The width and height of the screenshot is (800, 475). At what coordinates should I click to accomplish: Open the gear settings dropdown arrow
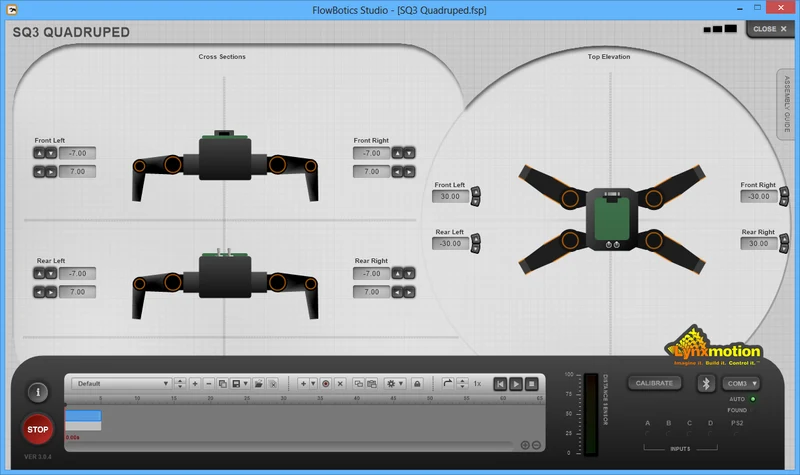tap(401, 384)
